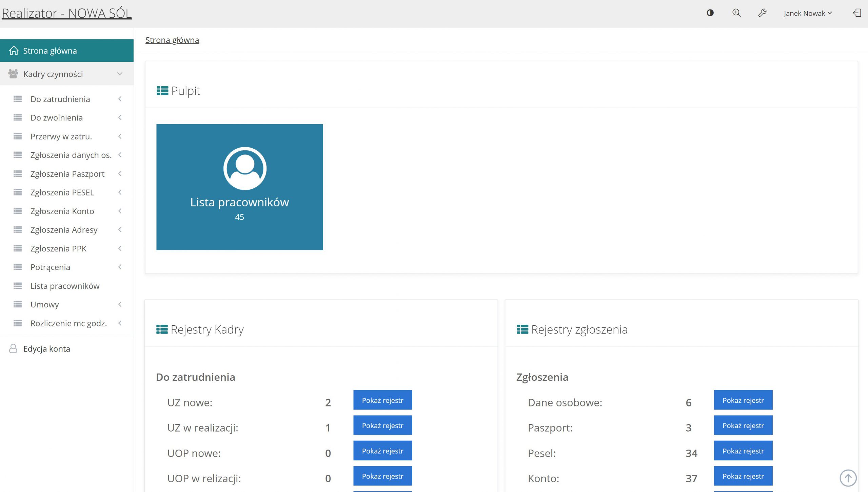Click list icon beside Lista pracowników
The image size is (868, 492).
pos(18,286)
